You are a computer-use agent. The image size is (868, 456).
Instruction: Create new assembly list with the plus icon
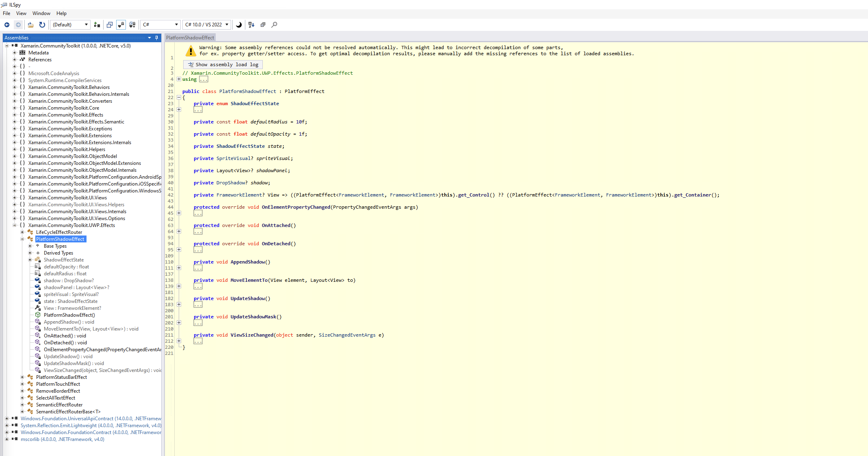tap(97, 25)
